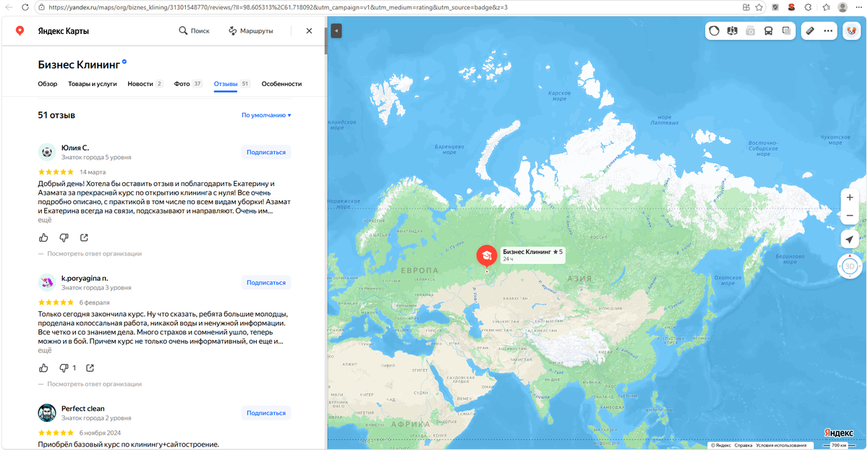Click the red S SEO extension icon
Screen dimensions: 868x450
point(792,7)
